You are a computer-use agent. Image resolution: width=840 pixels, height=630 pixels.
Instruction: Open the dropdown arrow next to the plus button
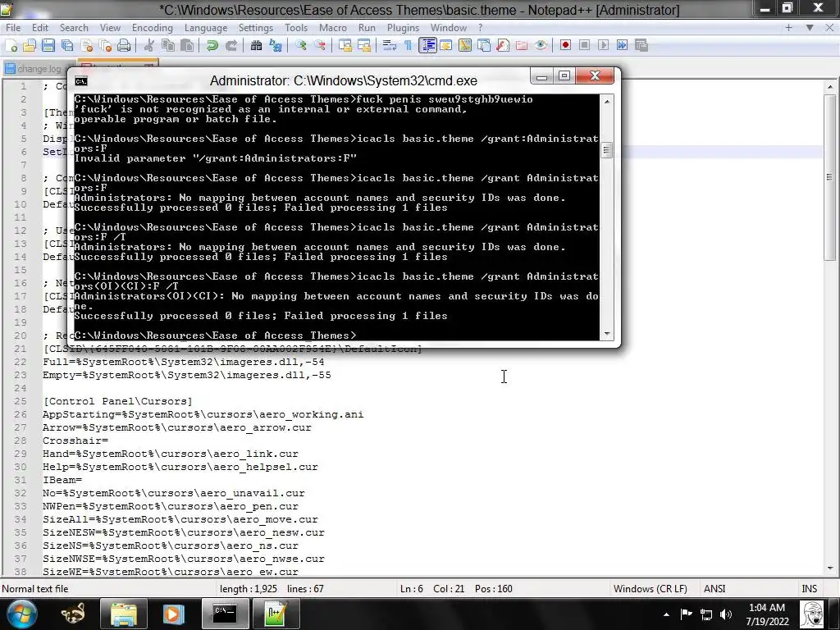pyautogui.click(x=810, y=27)
